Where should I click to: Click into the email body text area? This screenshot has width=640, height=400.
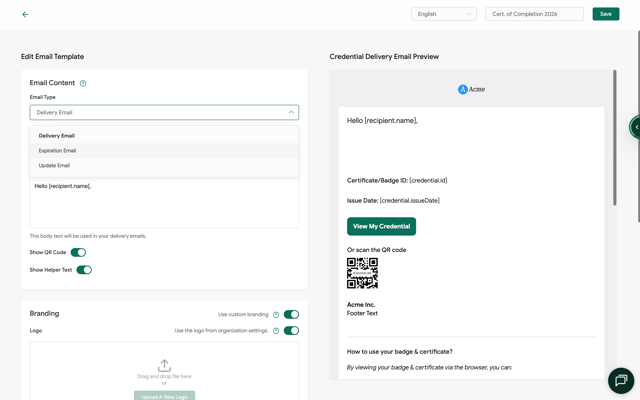pos(164,203)
